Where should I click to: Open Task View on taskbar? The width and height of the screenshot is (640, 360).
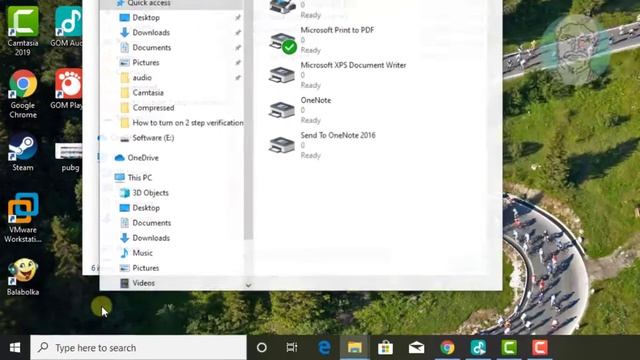coord(292,348)
